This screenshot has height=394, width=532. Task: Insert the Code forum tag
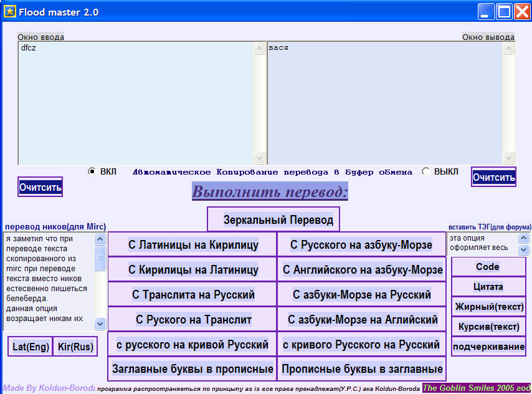(x=488, y=267)
